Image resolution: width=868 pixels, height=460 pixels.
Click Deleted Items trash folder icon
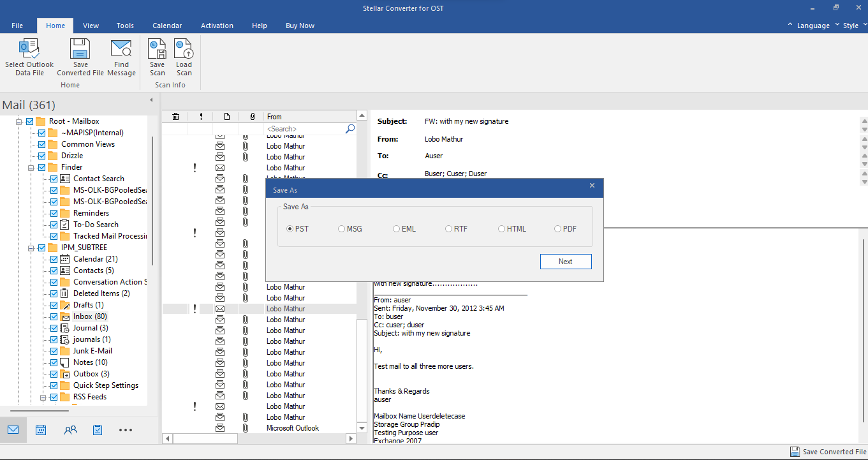tap(64, 293)
